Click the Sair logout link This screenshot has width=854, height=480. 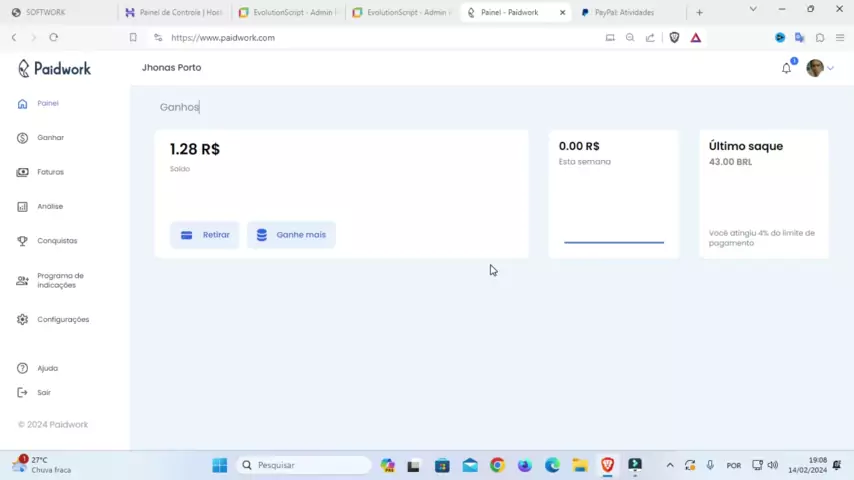coord(43,393)
